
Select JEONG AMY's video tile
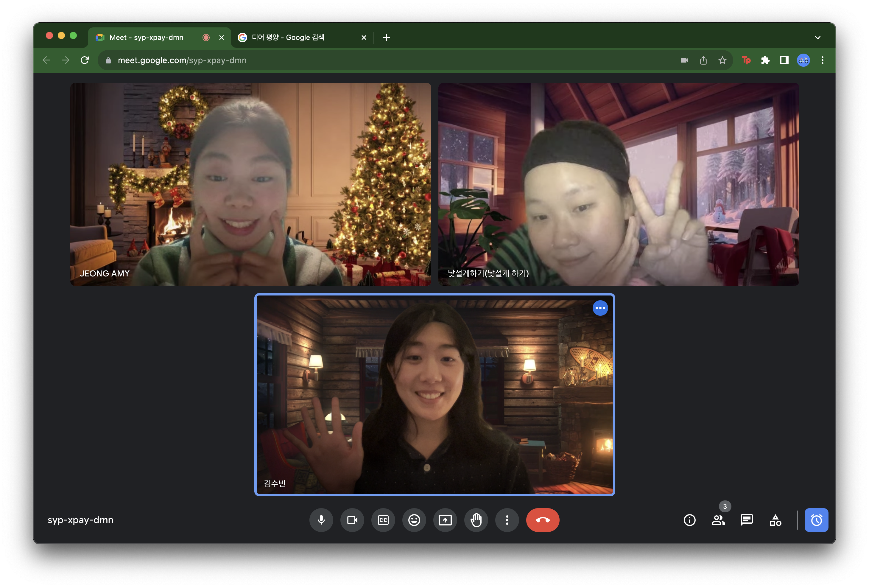click(250, 184)
